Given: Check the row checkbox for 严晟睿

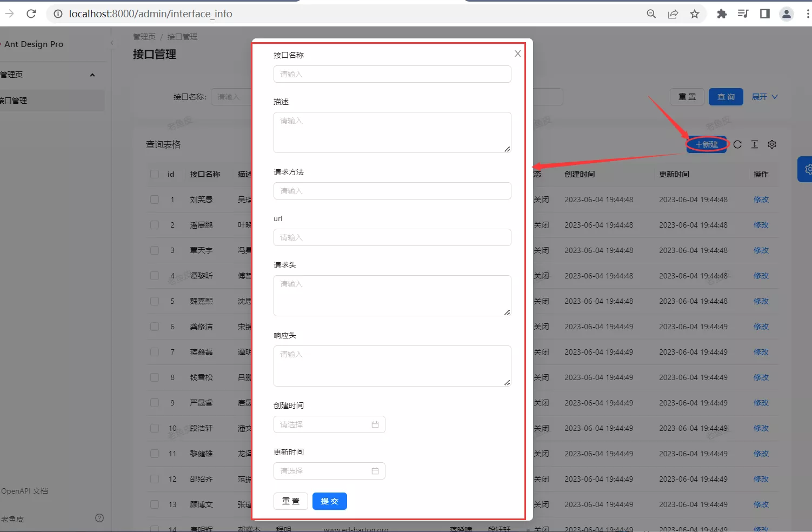Looking at the screenshot, I should [155, 403].
